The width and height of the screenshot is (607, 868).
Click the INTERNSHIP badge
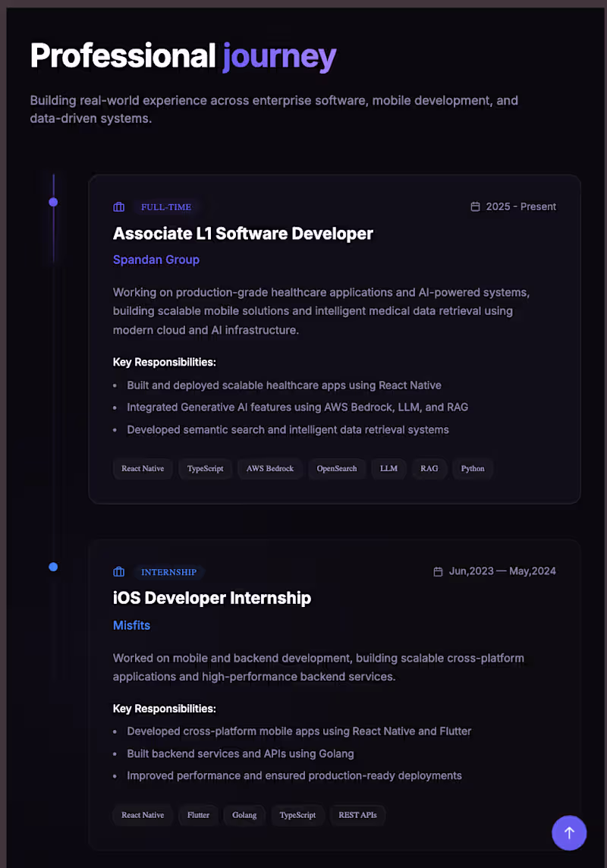[x=168, y=572]
